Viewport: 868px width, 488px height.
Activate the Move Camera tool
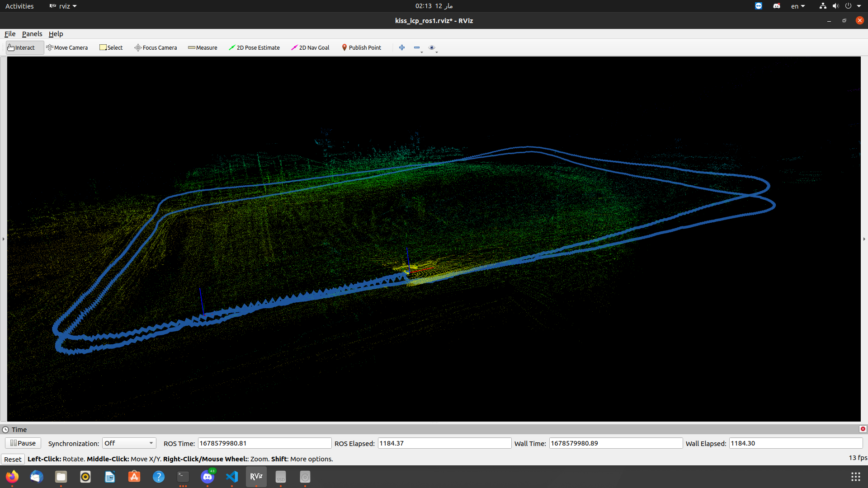point(67,47)
